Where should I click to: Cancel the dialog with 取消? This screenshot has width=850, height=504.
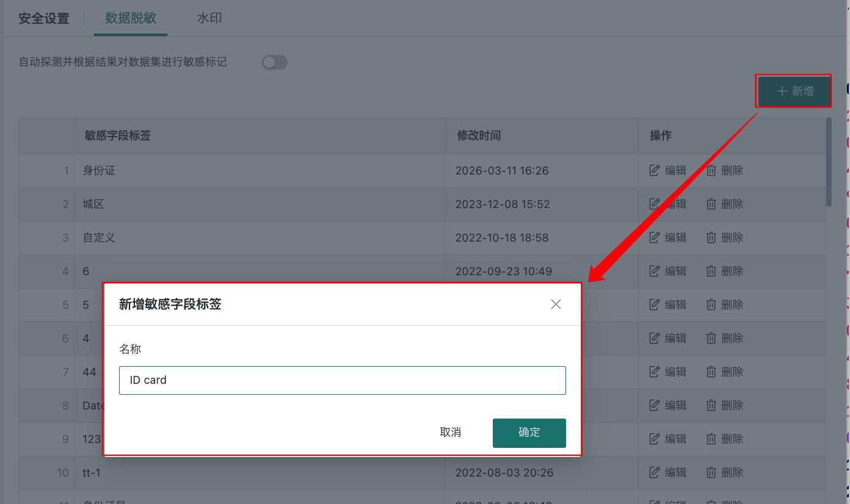450,433
